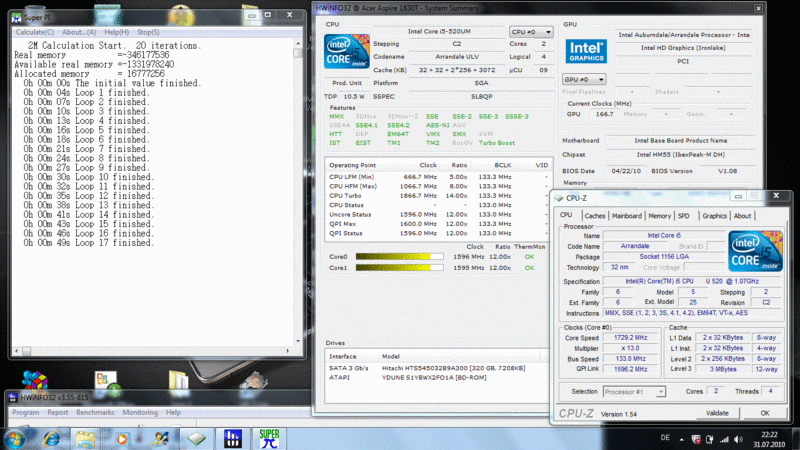The image size is (800, 450).
Task: Click Super PI horizontal scrollbar left arrow
Action: pos(17,351)
